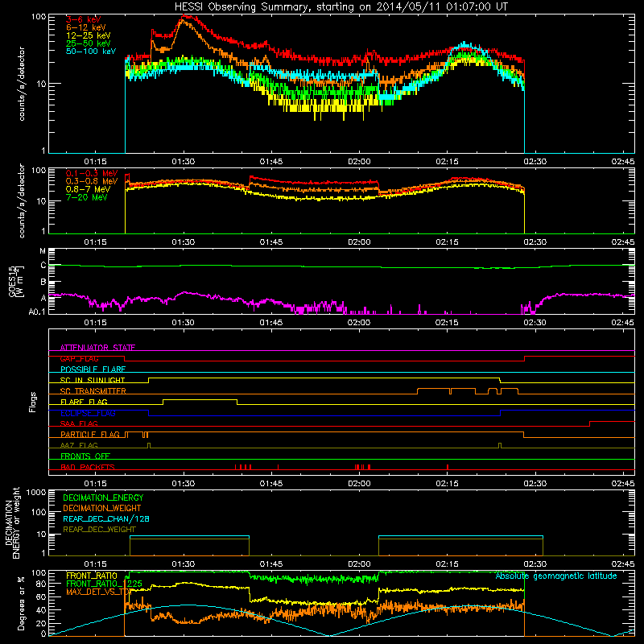Select the 50-100 keV legend label

click(91, 52)
